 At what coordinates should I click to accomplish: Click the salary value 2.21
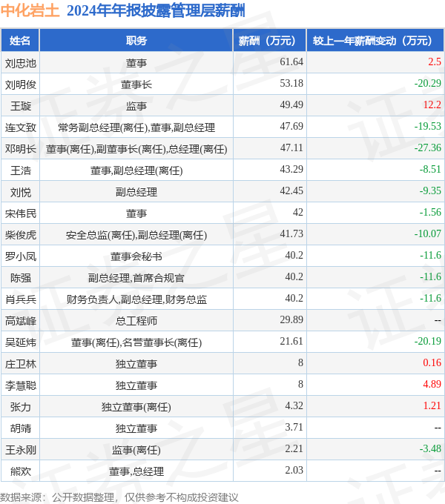294,448
